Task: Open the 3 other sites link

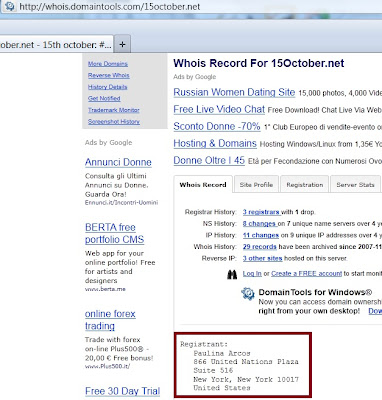Action: 262,258
